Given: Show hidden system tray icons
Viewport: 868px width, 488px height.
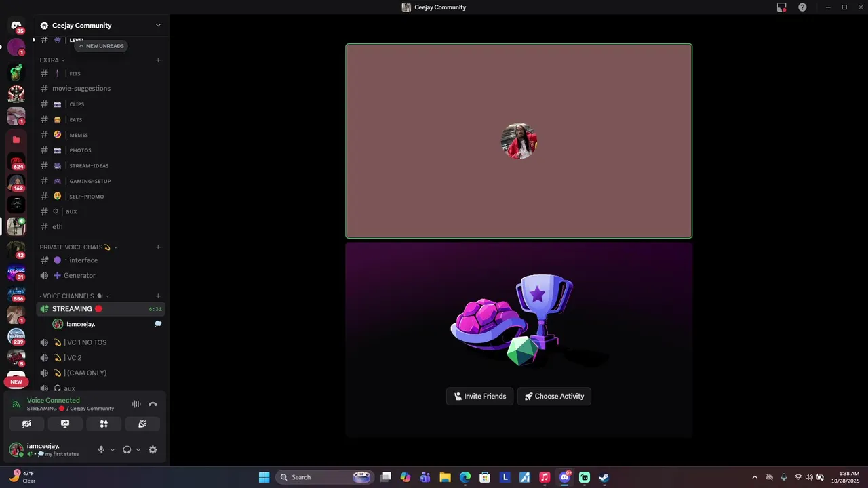Looking at the screenshot, I should [x=755, y=477].
